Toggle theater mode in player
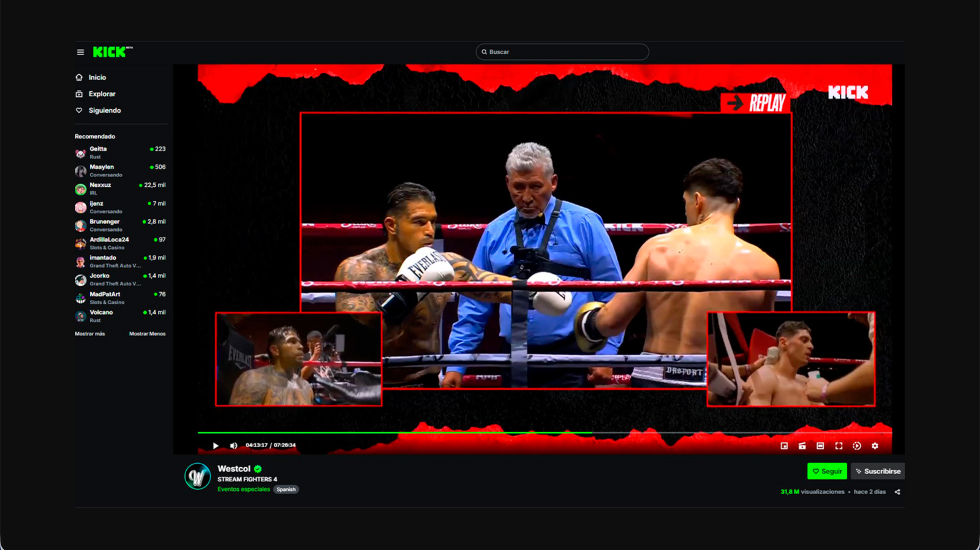 tap(820, 446)
